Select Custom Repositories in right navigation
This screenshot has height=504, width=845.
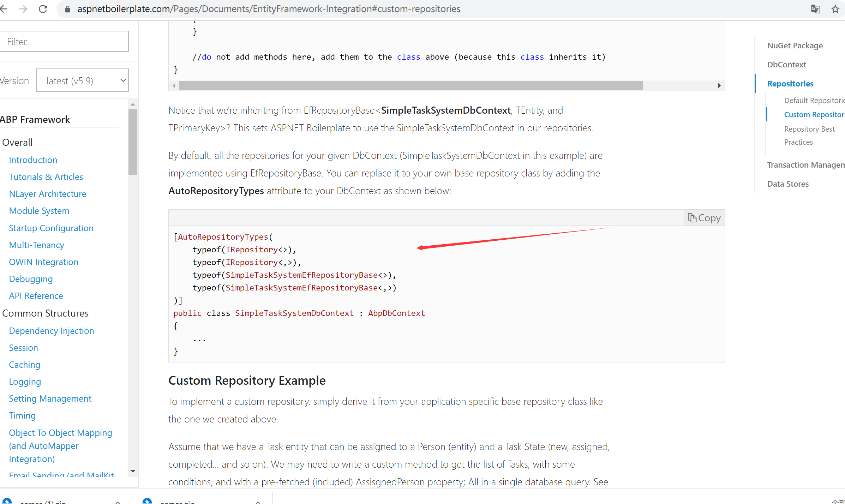[x=812, y=114]
